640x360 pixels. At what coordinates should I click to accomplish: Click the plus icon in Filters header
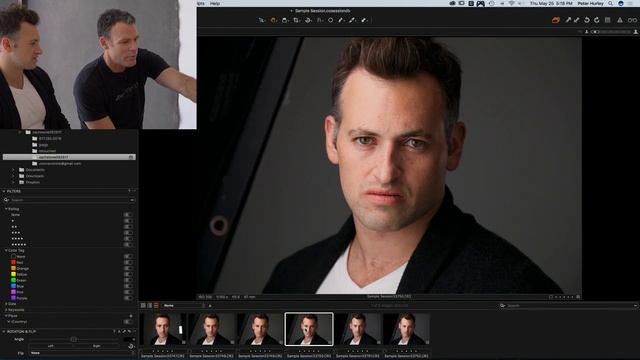point(129,191)
